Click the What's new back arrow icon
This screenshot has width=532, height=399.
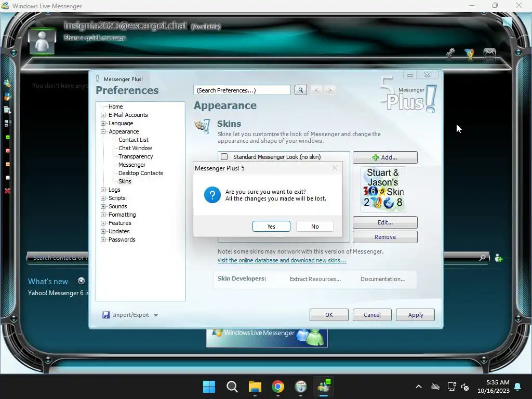81,281
